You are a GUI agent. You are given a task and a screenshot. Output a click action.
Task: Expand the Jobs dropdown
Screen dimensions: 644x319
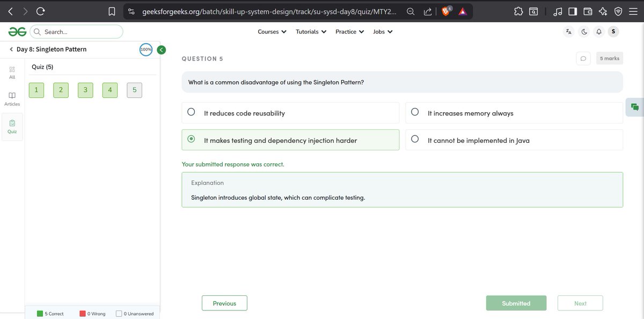pos(383,32)
